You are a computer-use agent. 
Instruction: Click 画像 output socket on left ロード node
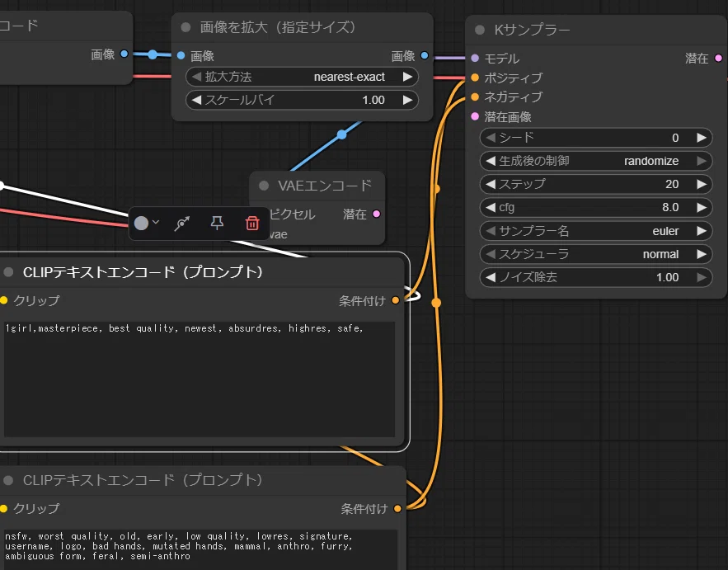point(124,54)
